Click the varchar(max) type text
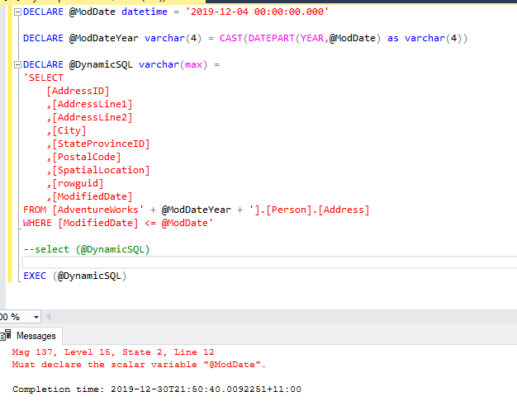Screen dimensions: 517x420 tap(173, 64)
